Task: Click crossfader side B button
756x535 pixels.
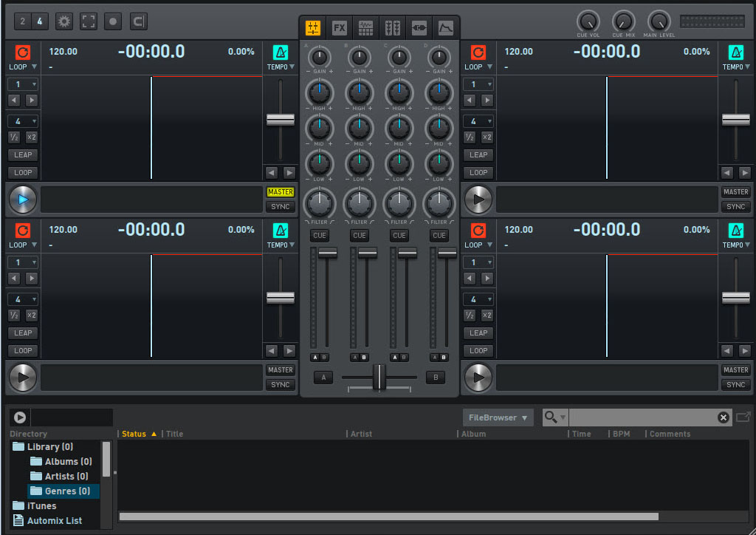Action: (x=436, y=378)
